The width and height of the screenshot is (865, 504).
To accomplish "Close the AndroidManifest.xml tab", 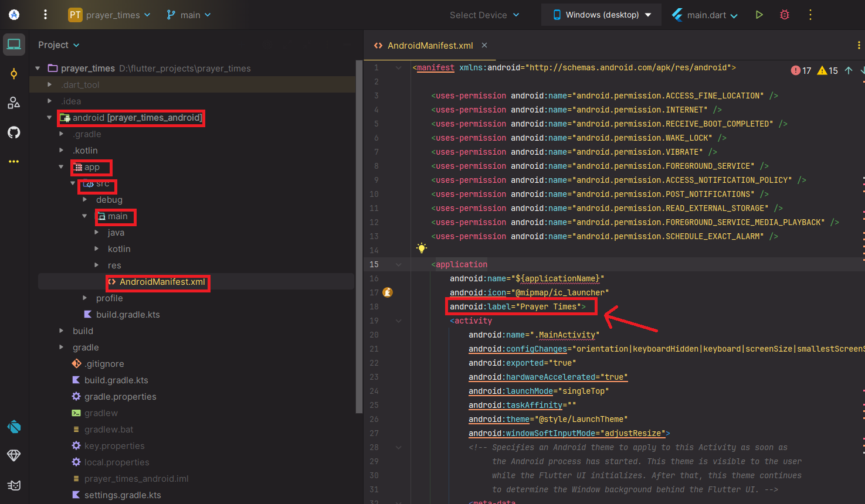I will coord(484,45).
